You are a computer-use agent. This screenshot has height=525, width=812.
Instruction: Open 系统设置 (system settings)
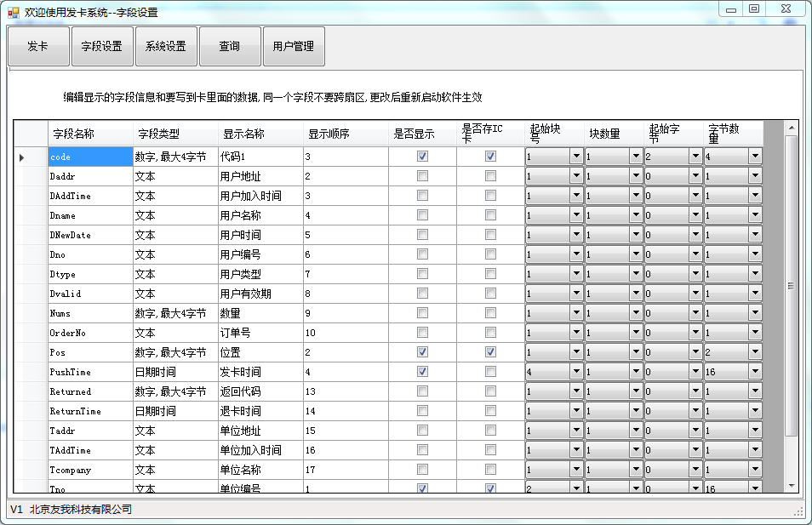tap(166, 47)
